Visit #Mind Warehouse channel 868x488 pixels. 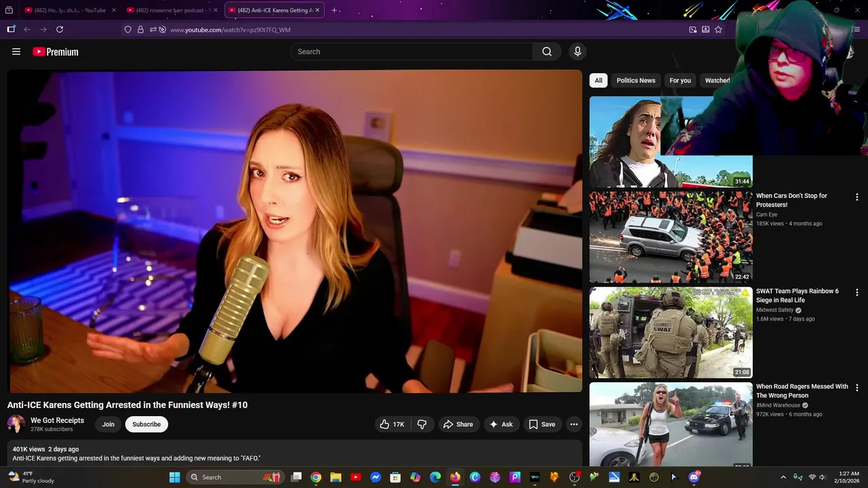pyautogui.click(x=778, y=405)
